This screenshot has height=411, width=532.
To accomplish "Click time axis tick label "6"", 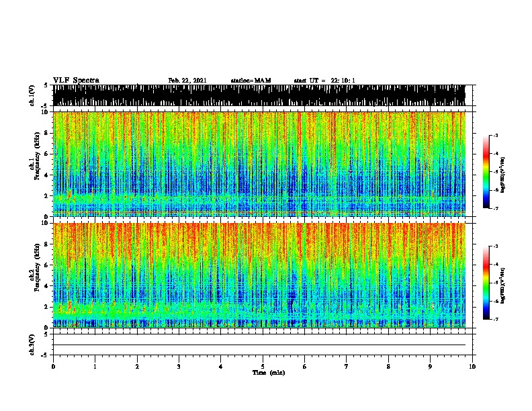I will pos(305,367).
